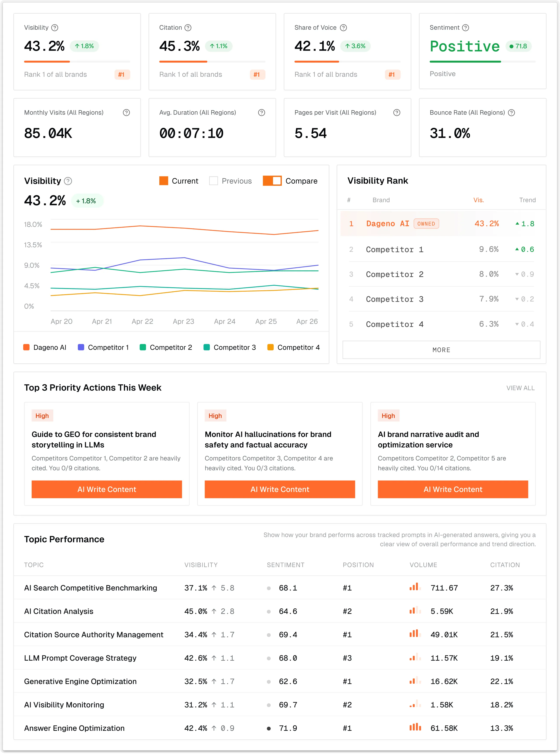Open VIEW ALL priority actions
The height and width of the screenshot is (754, 560).
pos(520,388)
